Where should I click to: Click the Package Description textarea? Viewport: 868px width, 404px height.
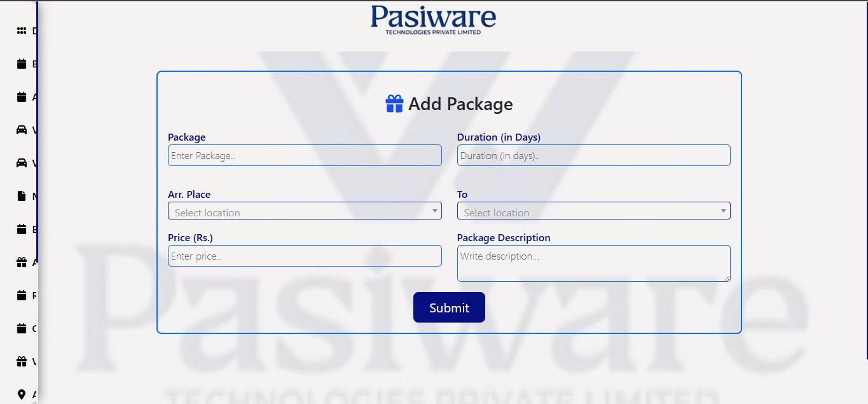593,263
